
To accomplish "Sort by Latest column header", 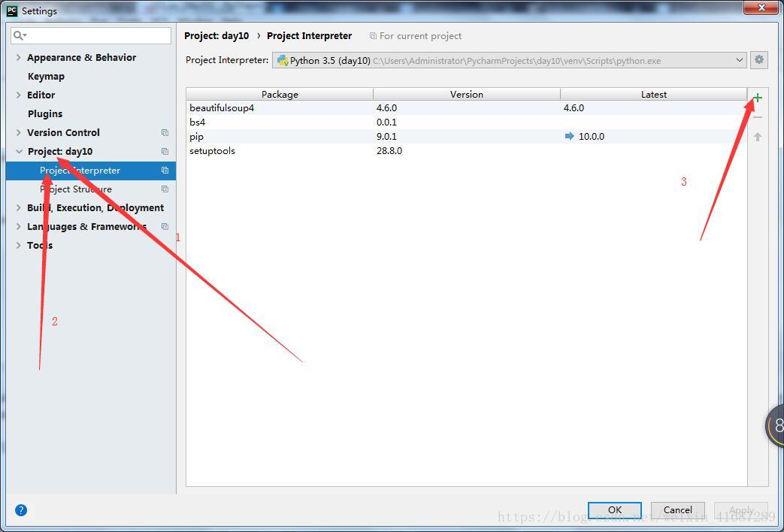I will [x=653, y=95].
